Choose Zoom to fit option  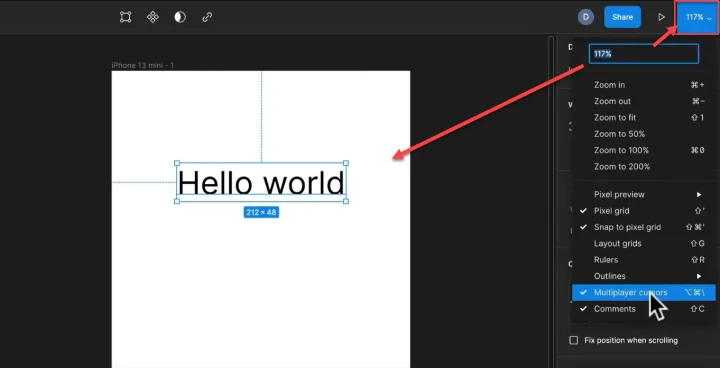[x=643, y=118]
